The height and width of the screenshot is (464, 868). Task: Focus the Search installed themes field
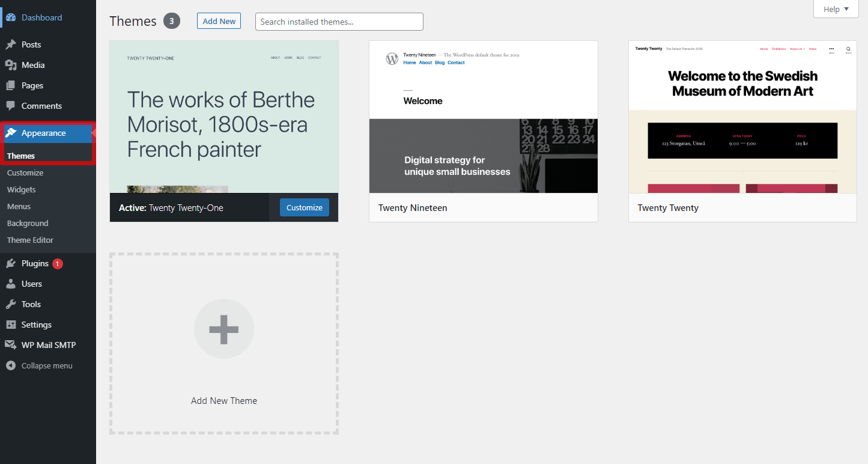[339, 22]
